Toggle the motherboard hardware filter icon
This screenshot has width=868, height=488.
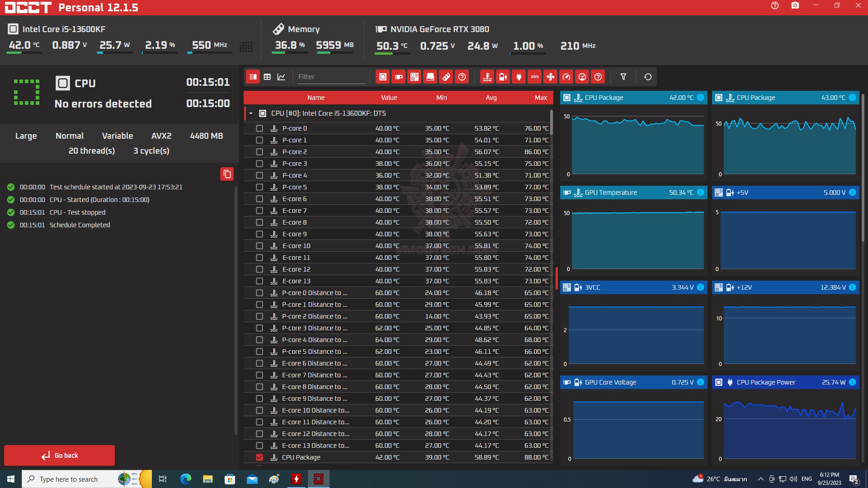tap(414, 77)
